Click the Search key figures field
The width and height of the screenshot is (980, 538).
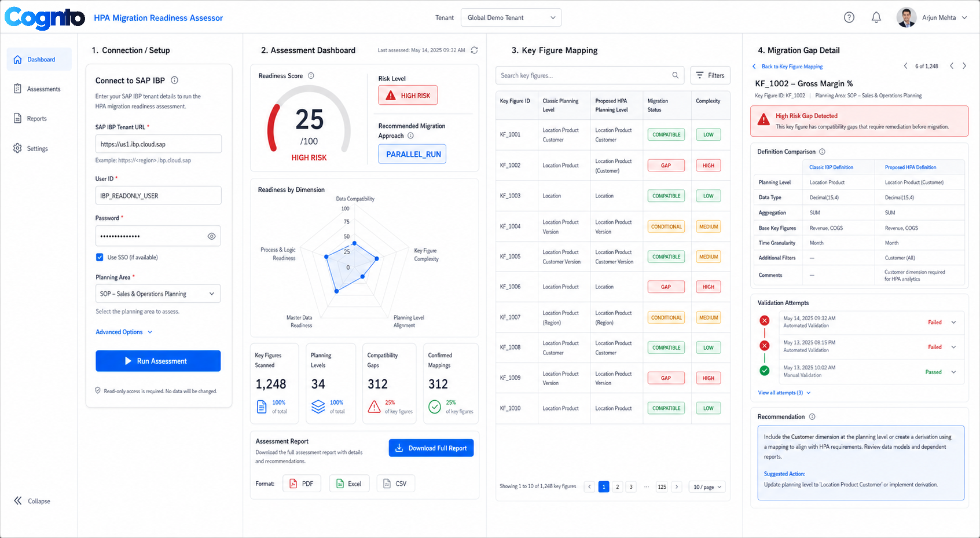pyautogui.click(x=590, y=75)
